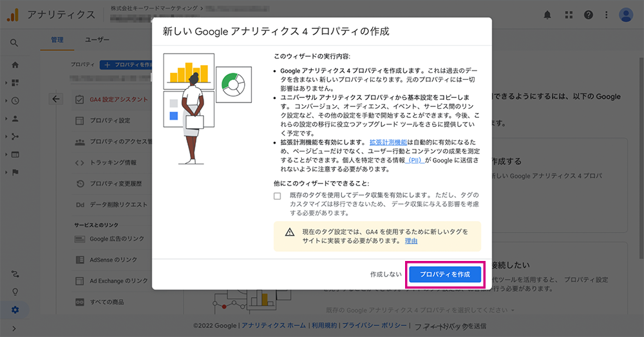Click the Dd icon for データ削除リクエスト
Screen dimensions: 644x337
pos(80,205)
